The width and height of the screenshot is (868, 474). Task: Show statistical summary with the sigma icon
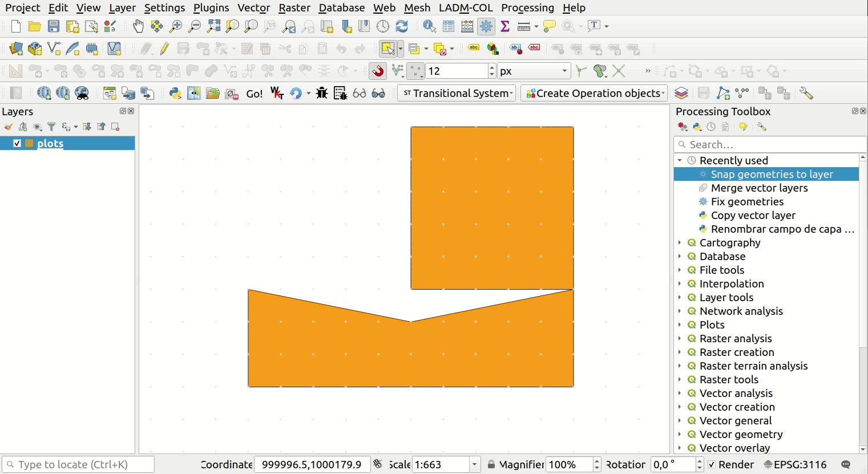(x=505, y=26)
